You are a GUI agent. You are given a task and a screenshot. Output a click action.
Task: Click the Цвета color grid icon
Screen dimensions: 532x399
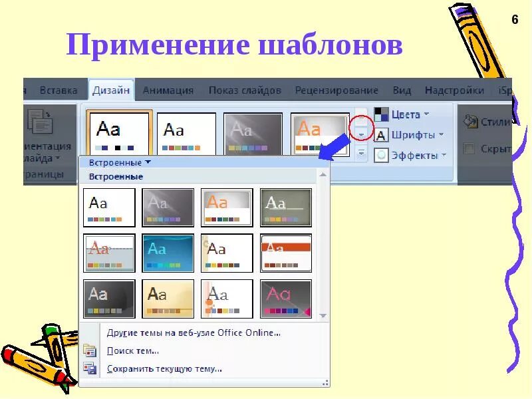point(381,114)
